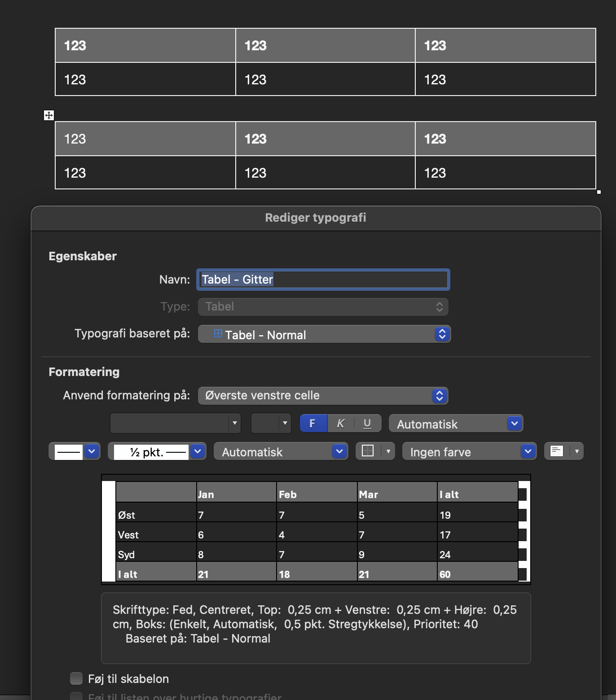Viewport: 616px width, 700px height.
Task: Toggle Italic (K) formatting button
Action: click(341, 423)
